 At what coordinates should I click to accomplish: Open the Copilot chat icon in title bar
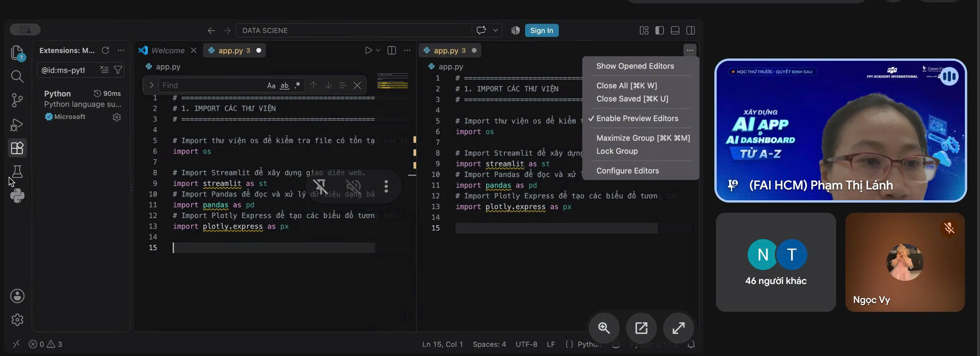pos(481,30)
